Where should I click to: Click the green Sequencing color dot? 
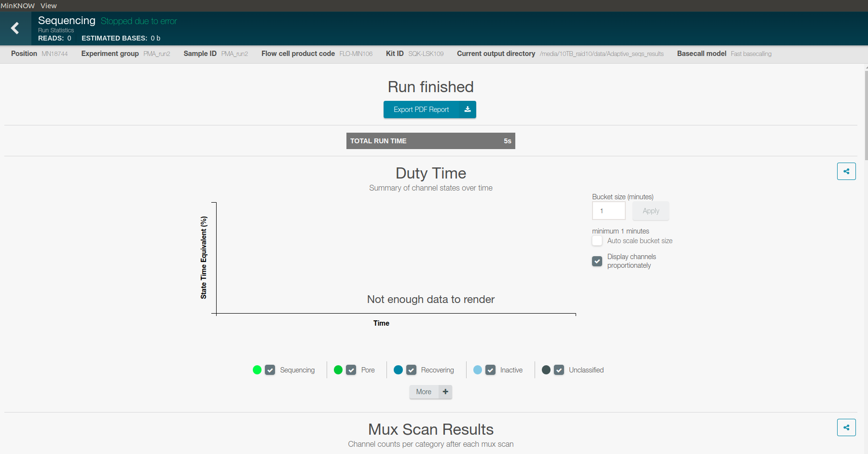point(258,370)
